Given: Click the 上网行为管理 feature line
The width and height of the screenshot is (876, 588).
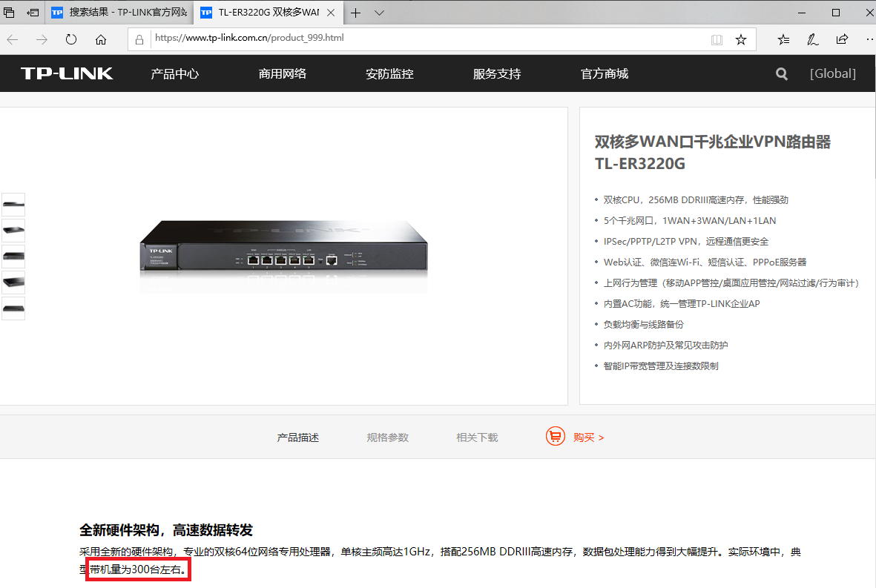Looking at the screenshot, I should [x=731, y=283].
